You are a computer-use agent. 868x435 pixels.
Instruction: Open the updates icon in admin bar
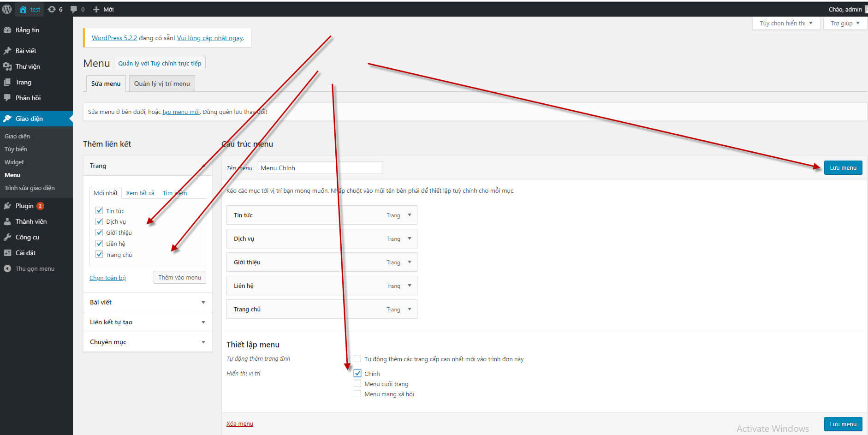point(52,9)
